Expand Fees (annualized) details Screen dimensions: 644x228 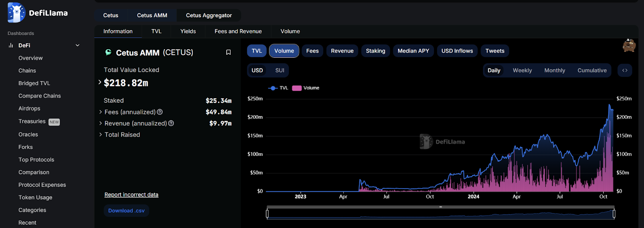tap(101, 112)
